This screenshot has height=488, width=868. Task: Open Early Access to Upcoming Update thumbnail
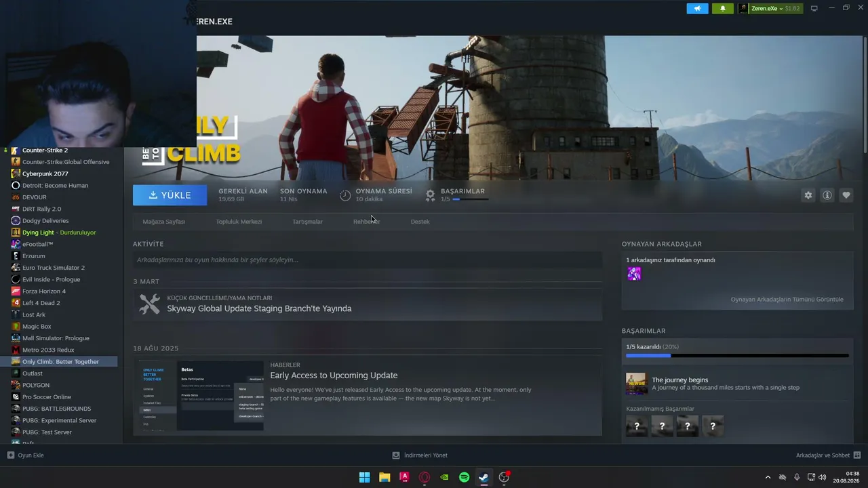(x=201, y=396)
